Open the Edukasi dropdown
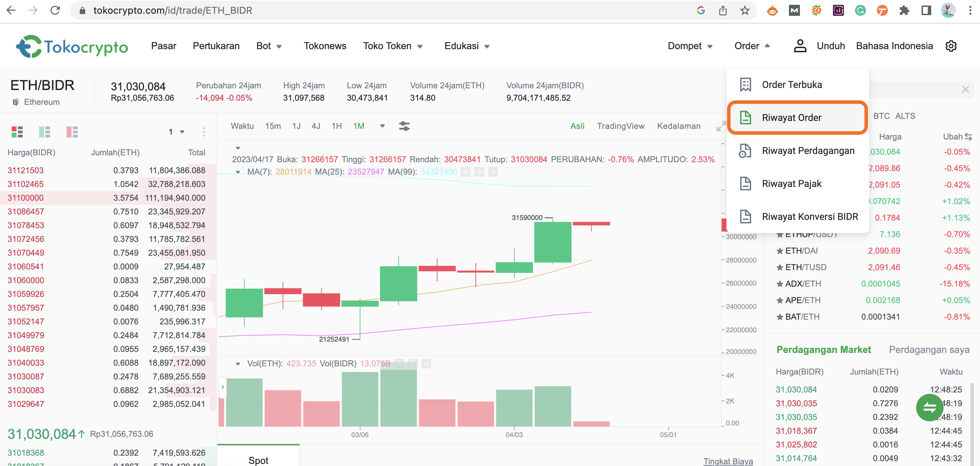This screenshot has height=466, width=980. [x=467, y=46]
